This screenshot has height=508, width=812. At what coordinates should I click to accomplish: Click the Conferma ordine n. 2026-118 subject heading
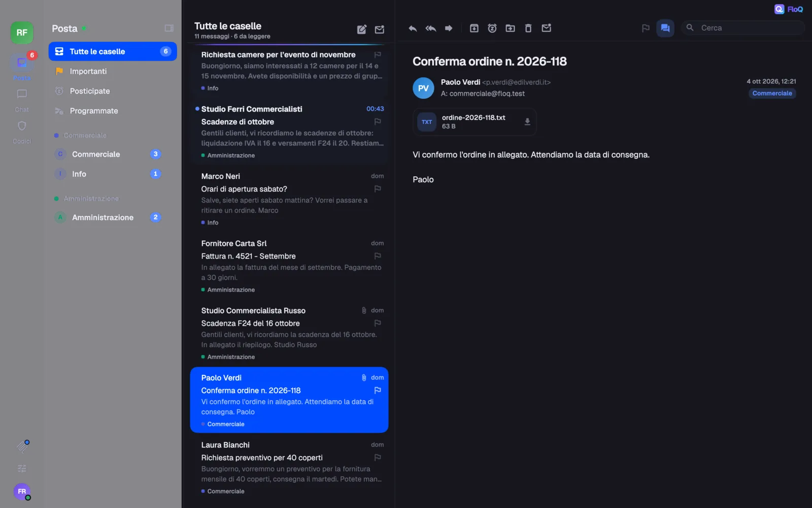490,61
